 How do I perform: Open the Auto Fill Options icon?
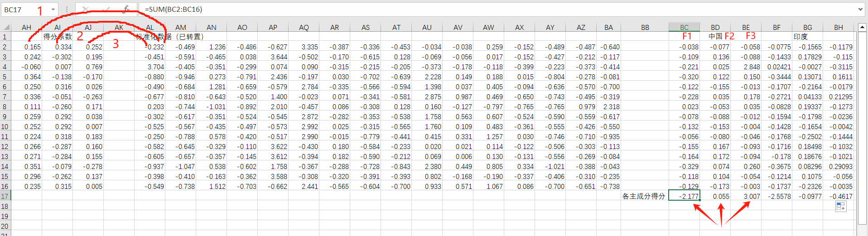coord(841,207)
